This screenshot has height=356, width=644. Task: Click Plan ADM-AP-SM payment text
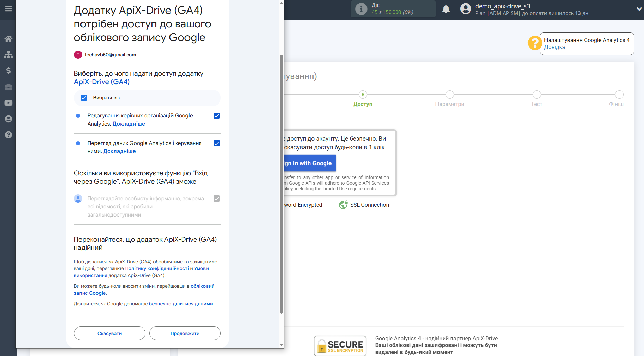[532, 13]
